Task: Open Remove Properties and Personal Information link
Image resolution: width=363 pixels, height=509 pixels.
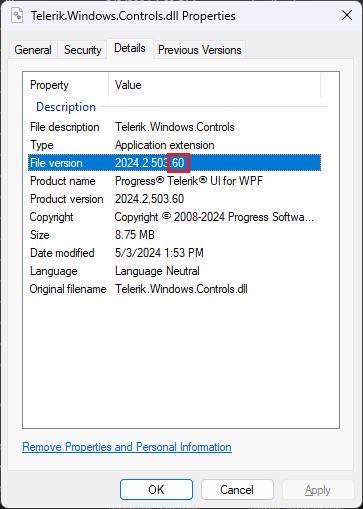Action: coord(127,447)
